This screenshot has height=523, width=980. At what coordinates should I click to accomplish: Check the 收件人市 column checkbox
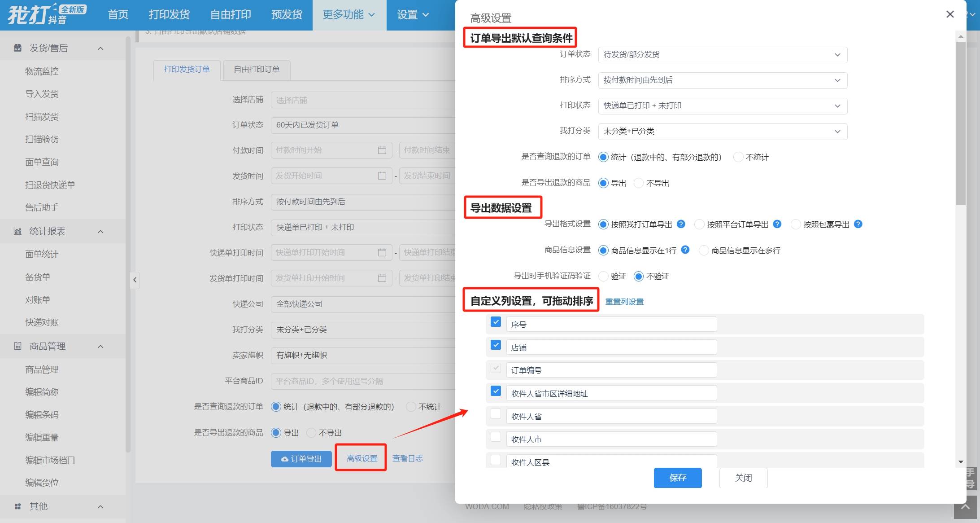(x=496, y=436)
